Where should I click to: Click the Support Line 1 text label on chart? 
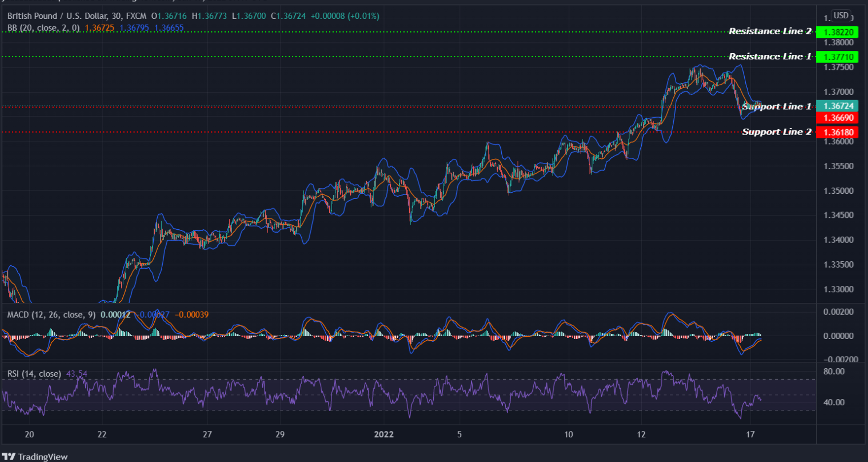777,106
